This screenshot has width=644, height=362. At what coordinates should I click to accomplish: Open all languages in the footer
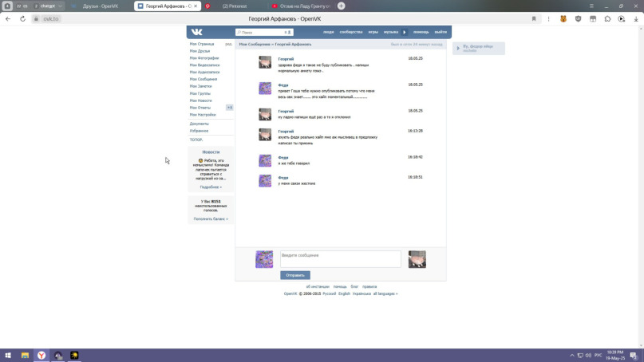(x=385, y=293)
